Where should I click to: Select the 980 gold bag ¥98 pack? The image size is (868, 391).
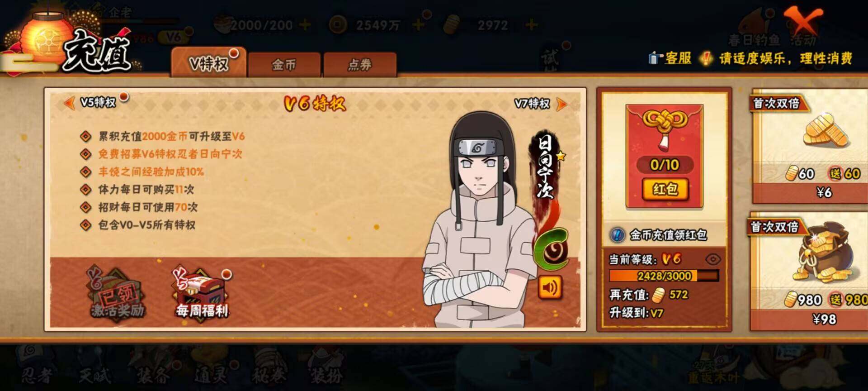pyautogui.click(x=809, y=272)
